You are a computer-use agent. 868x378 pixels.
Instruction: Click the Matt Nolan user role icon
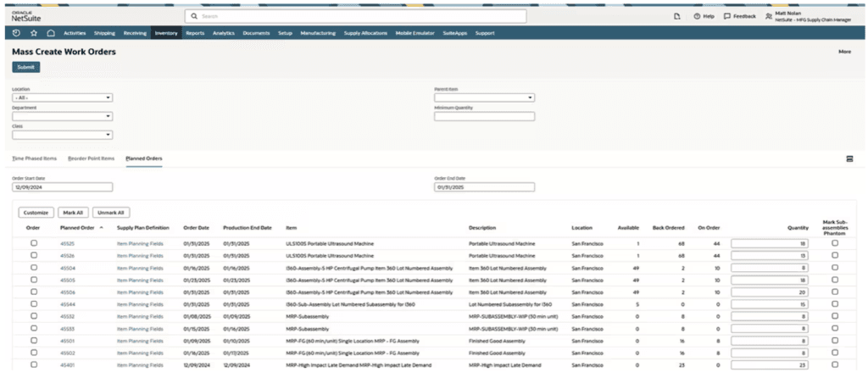tap(769, 16)
